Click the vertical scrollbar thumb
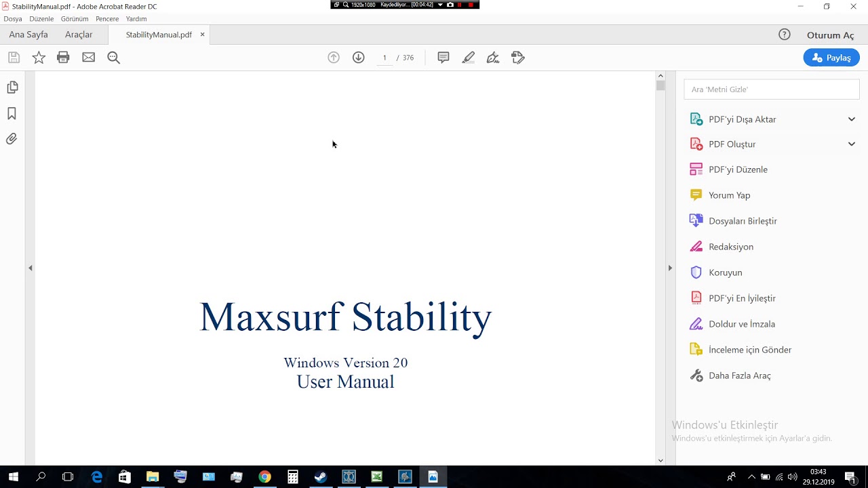Image resolution: width=868 pixels, height=488 pixels. [x=660, y=86]
